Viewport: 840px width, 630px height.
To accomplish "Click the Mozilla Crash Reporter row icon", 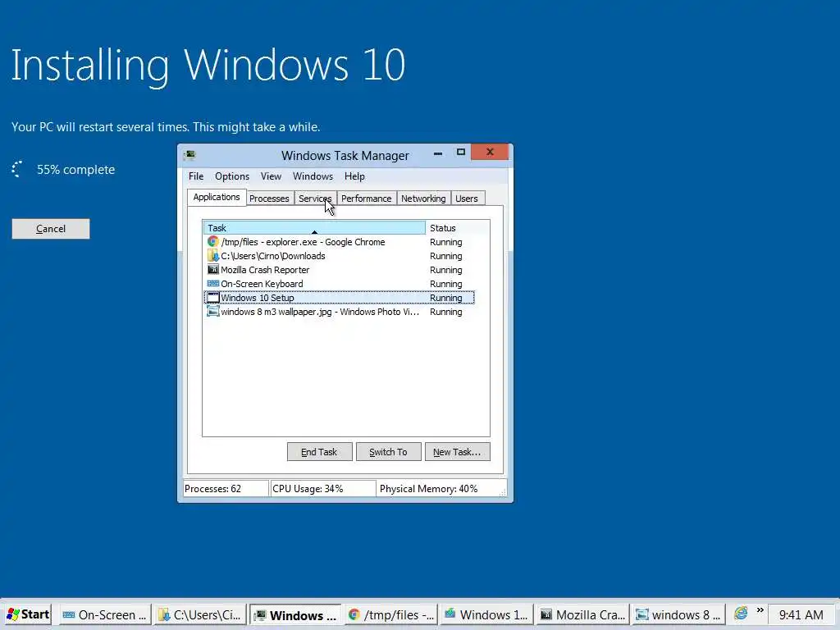I will [213, 269].
